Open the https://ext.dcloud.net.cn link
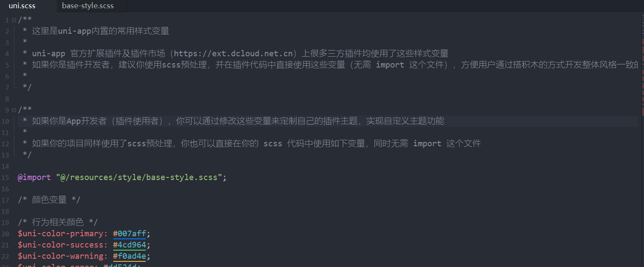The width and height of the screenshot is (644, 267). [x=234, y=54]
